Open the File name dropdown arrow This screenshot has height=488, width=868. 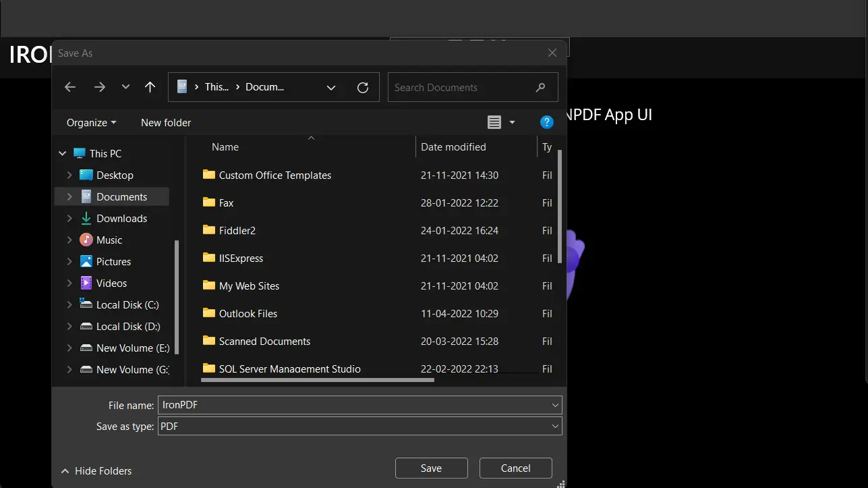coord(556,405)
